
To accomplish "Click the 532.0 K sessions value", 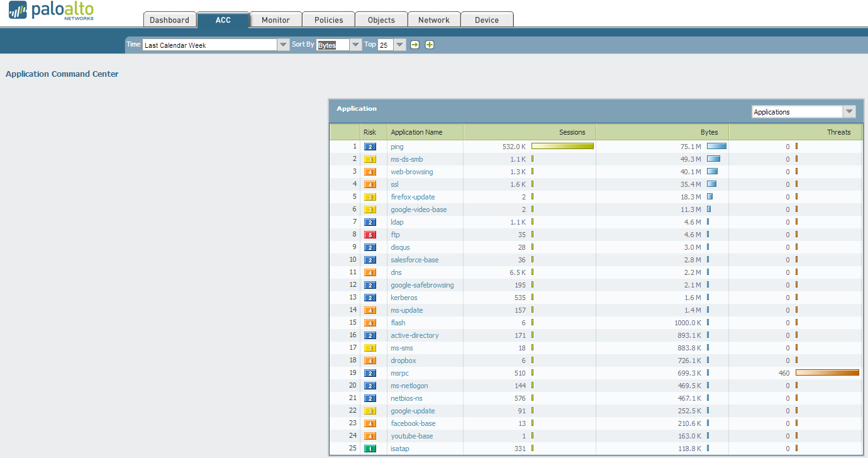I will (x=514, y=147).
